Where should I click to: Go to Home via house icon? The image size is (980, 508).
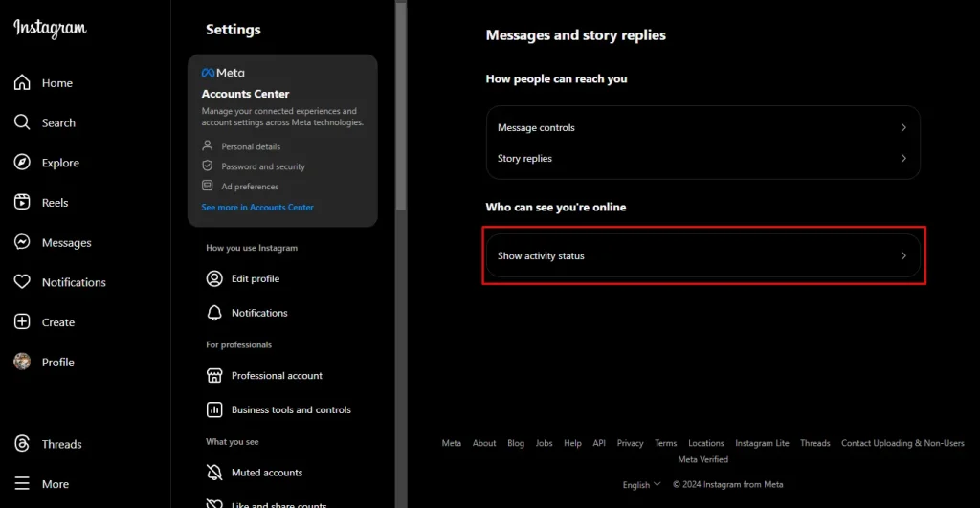coord(22,82)
